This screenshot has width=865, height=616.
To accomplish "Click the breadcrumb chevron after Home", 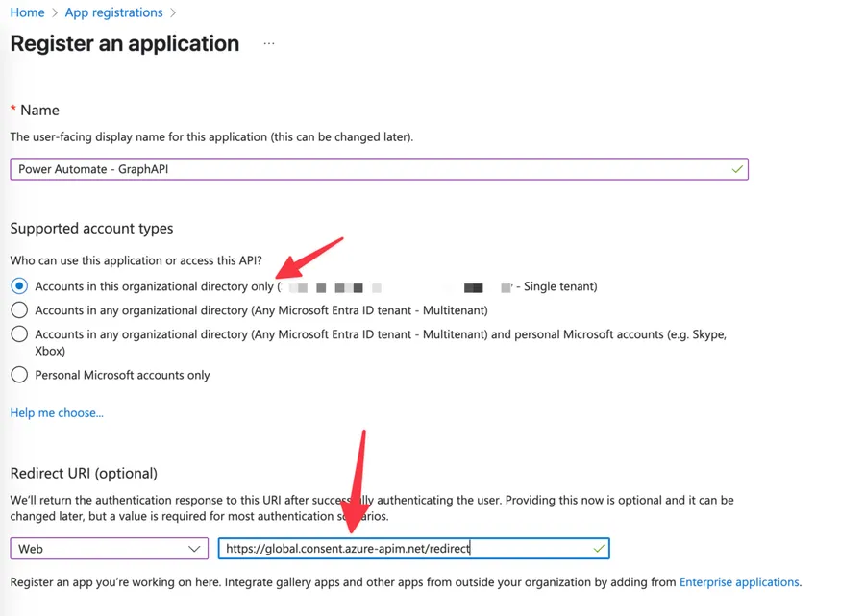I will tap(55, 13).
